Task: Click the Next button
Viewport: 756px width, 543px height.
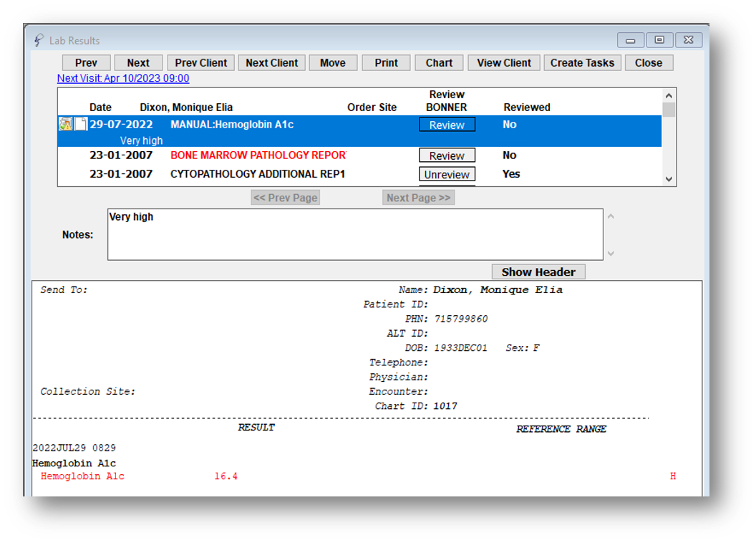Action: [138, 63]
